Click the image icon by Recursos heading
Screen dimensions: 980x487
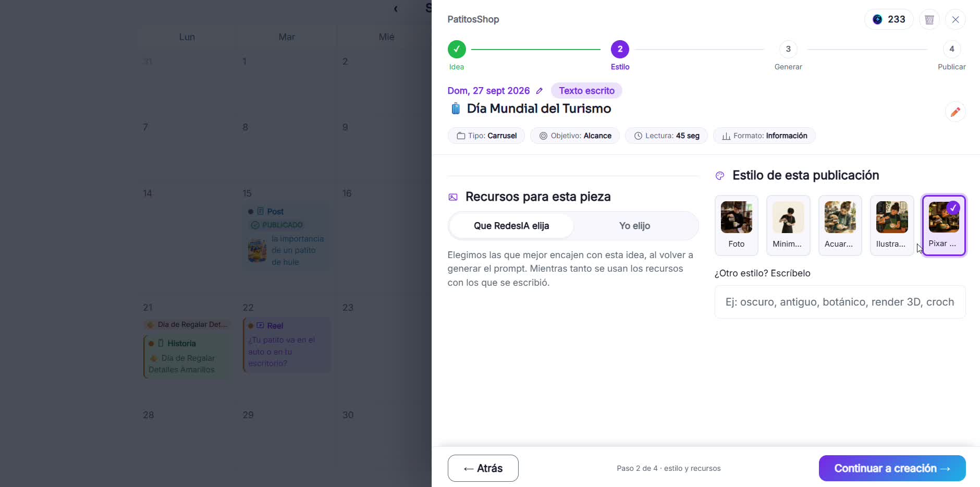coord(453,197)
